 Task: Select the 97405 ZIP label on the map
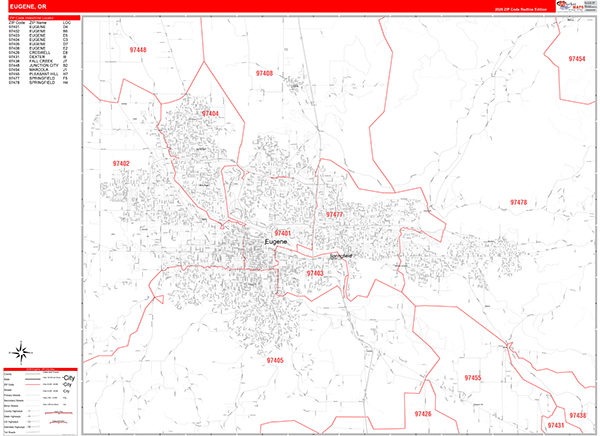(x=275, y=360)
